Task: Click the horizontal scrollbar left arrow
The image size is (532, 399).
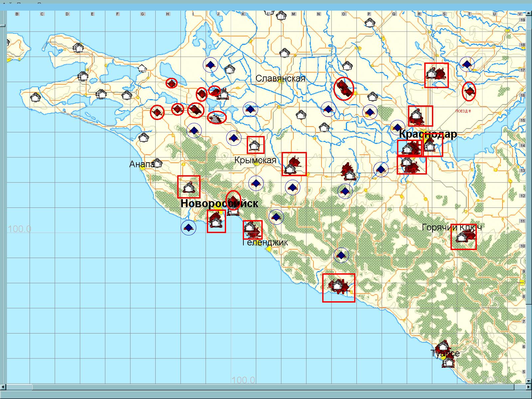Action: (3, 387)
